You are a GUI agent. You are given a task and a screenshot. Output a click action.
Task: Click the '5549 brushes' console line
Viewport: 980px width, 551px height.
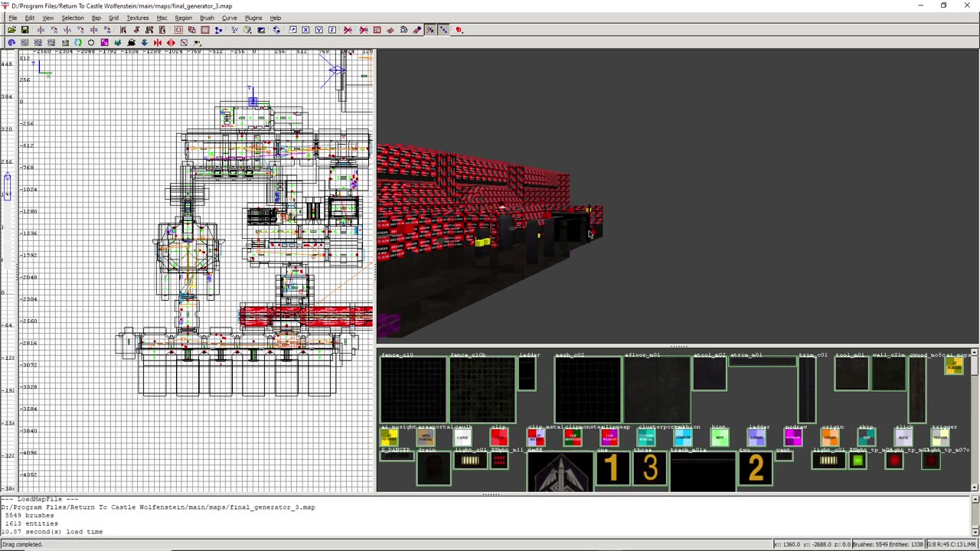tap(29, 515)
